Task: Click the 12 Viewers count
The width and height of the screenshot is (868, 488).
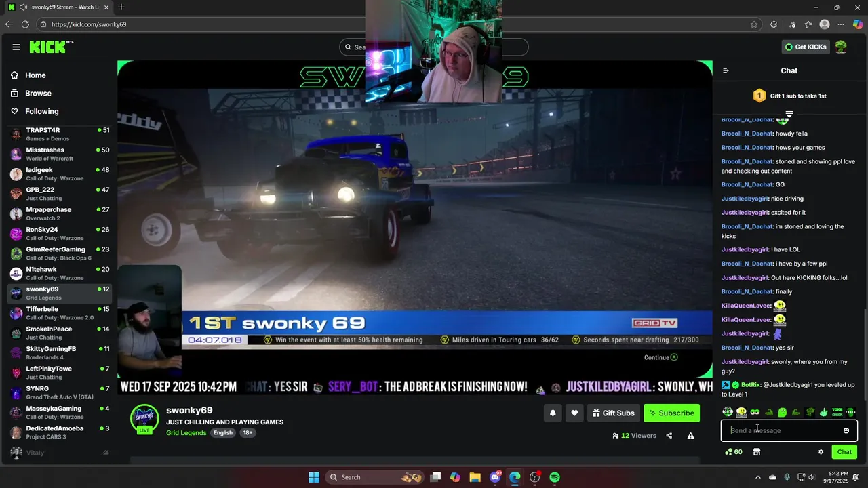Action: coord(634,436)
